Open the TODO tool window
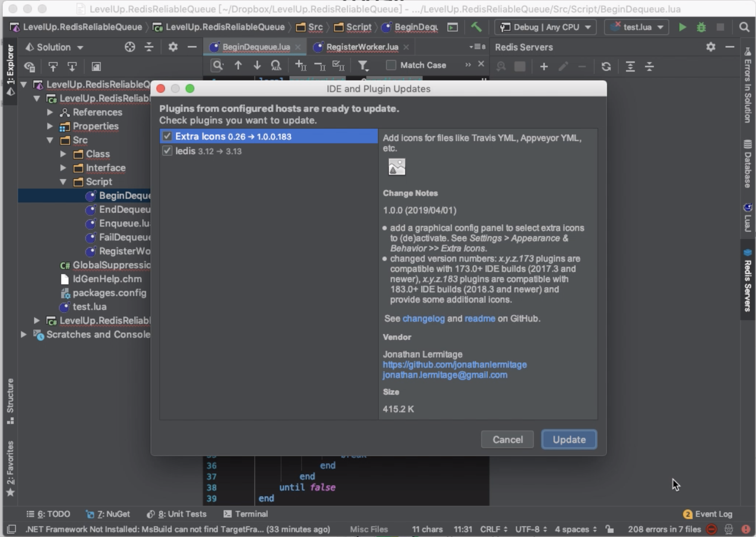 coord(48,514)
